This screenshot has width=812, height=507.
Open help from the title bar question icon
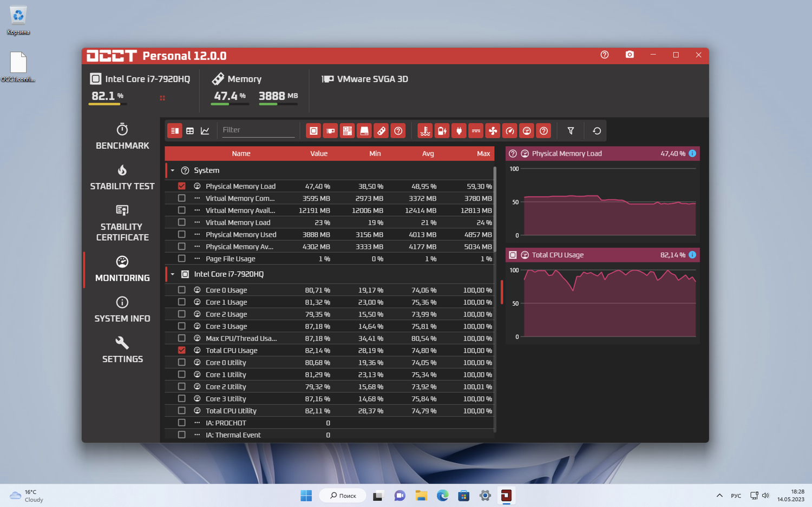(605, 55)
